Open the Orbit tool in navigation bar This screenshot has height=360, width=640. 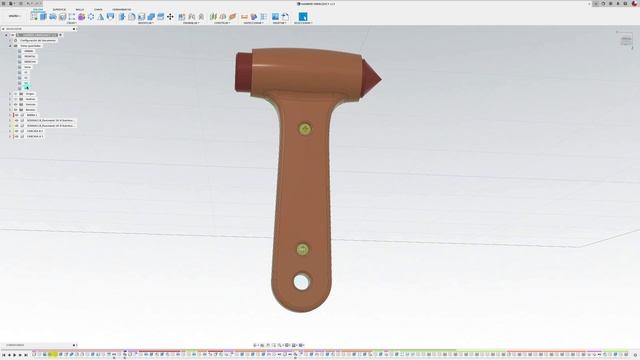tap(256, 345)
